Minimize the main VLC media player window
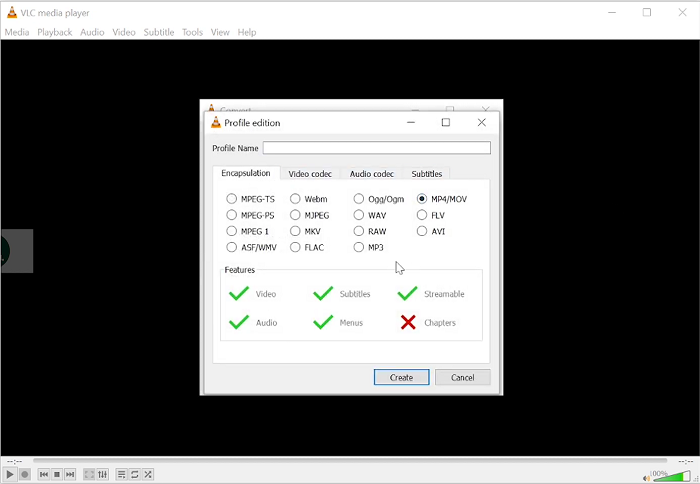 pyautogui.click(x=612, y=13)
